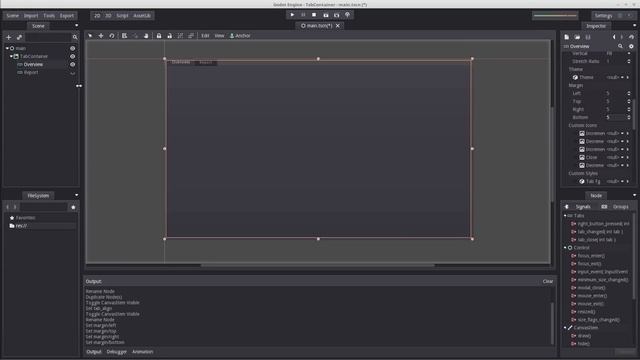
Task: Click the list-select tool icon in canvas toolbar
Action: 124,36
